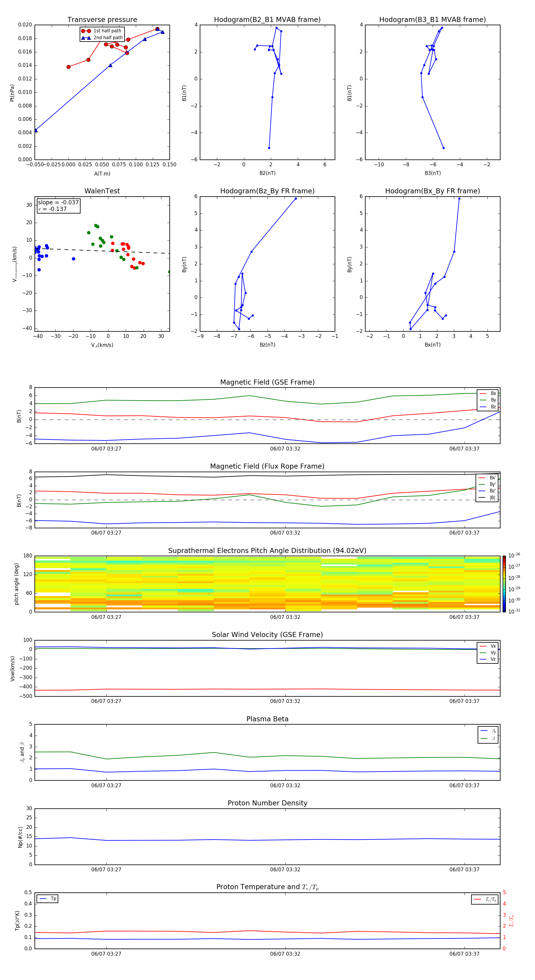Click the "Hodogram(B2_B1 MVAB frame)" title
The image size is (535, 980).
(267, 20)
